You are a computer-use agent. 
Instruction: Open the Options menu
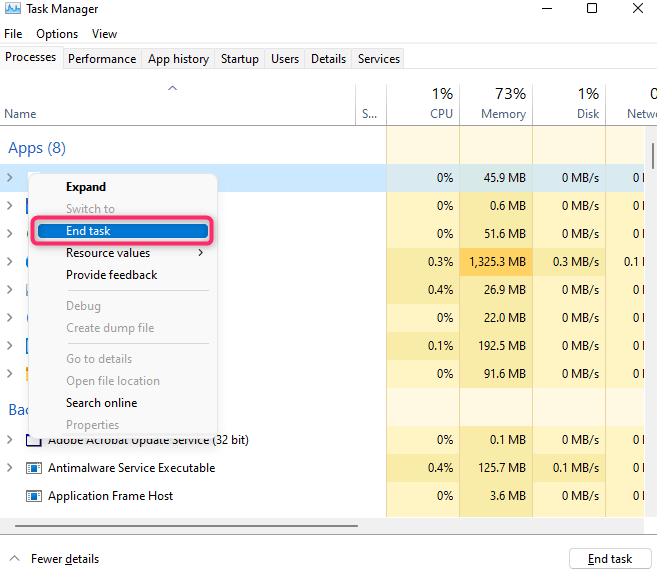(57, 34)
